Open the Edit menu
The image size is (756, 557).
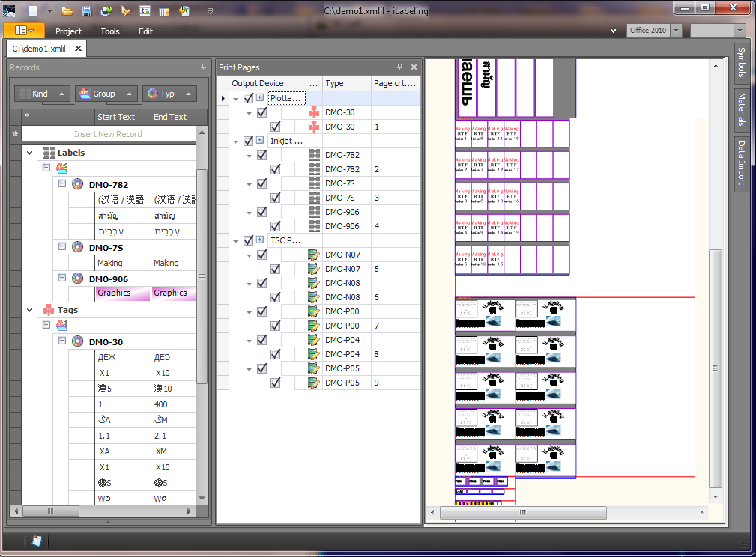pos(145,31)
